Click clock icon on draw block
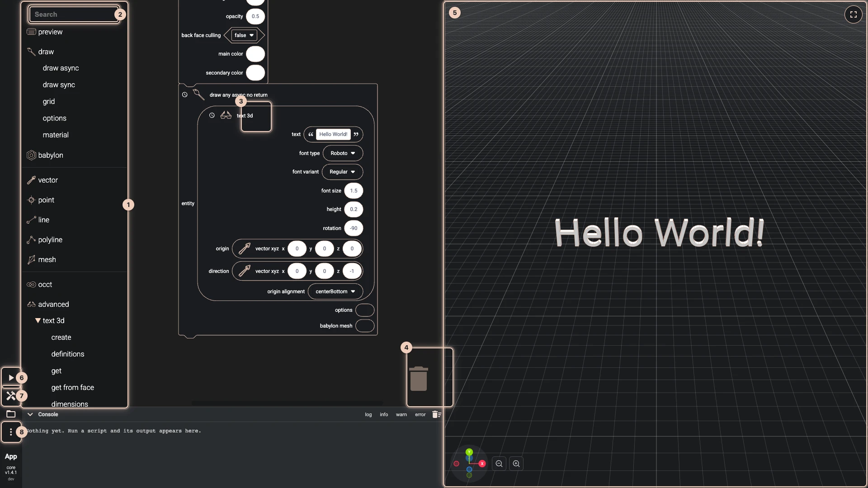The image size is (868, 488). (x=185, y=95)
